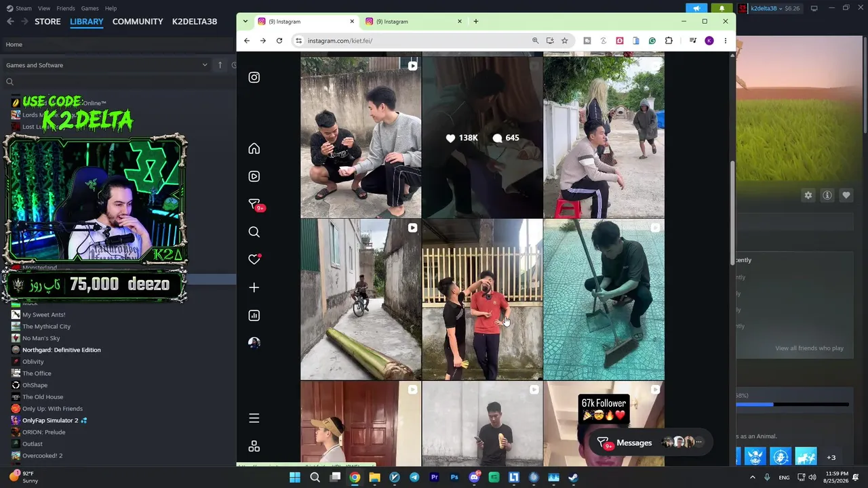This screenshot has width=868, height=488.
Task: Open Instagram search from the sidebar magnifier
Action: coord(254,232)
